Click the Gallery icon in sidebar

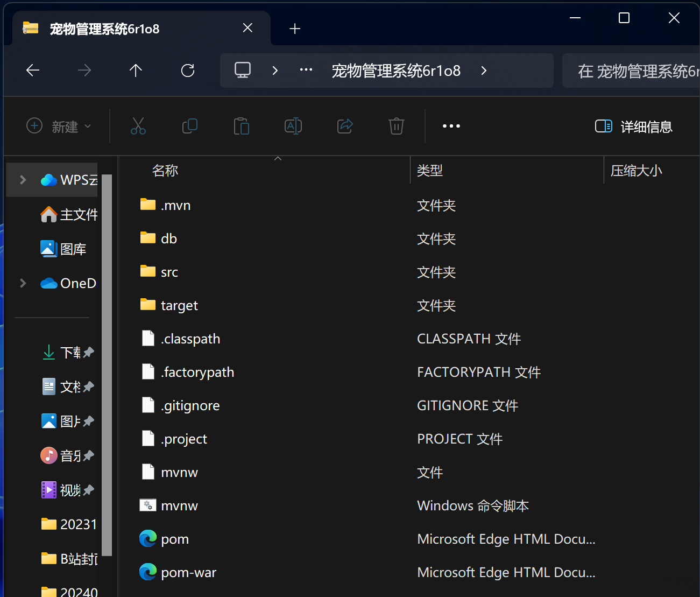[x=49, y=249]
